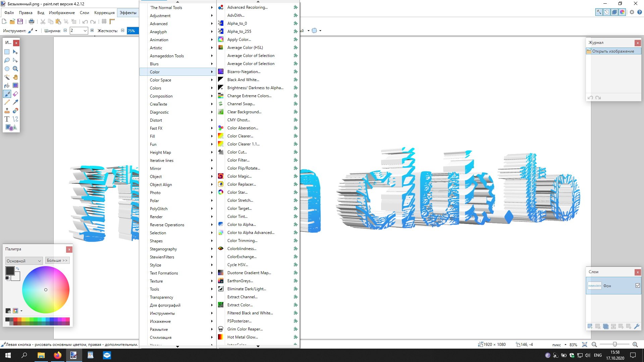
Task: Select the Recolor tool
Action: coord(15,111)
